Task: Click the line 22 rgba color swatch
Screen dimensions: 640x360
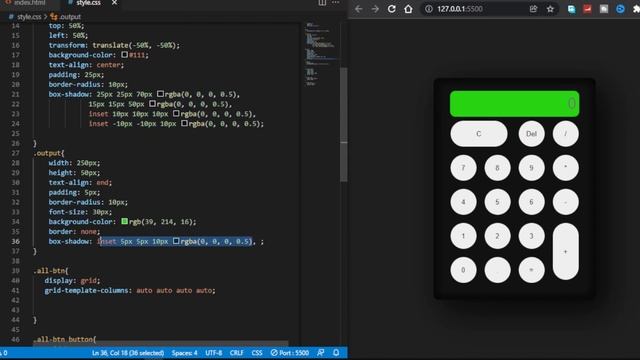Action: pyautogui.click(x=152, y=103)
